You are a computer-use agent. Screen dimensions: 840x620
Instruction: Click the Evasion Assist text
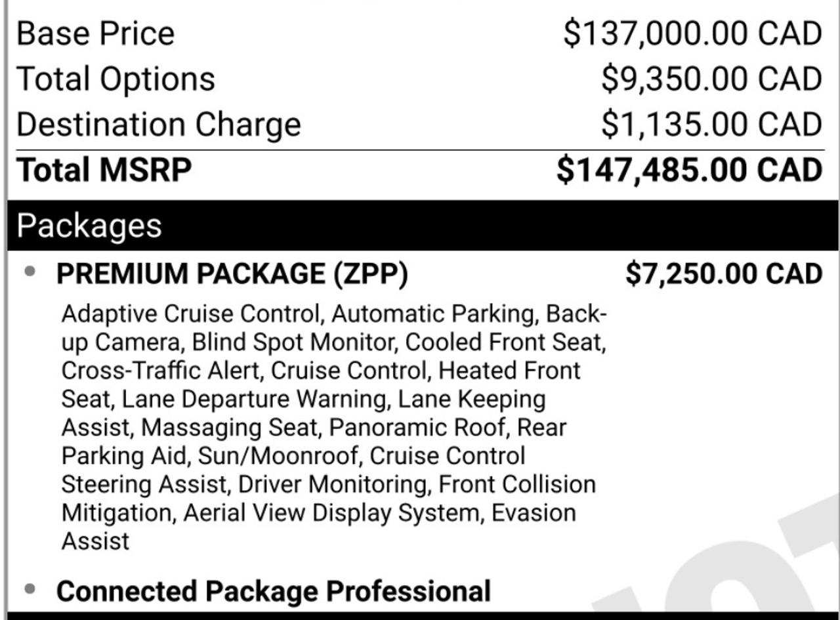(319, 527)
